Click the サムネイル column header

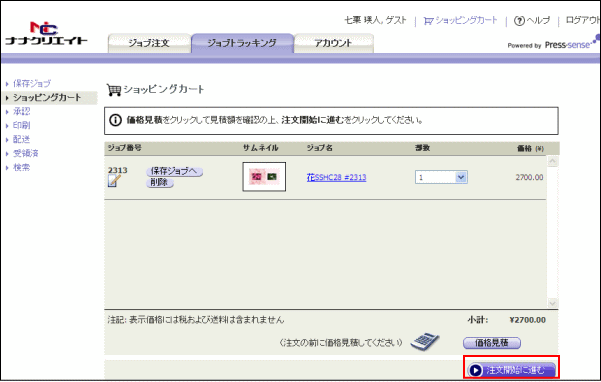(261, 148)
